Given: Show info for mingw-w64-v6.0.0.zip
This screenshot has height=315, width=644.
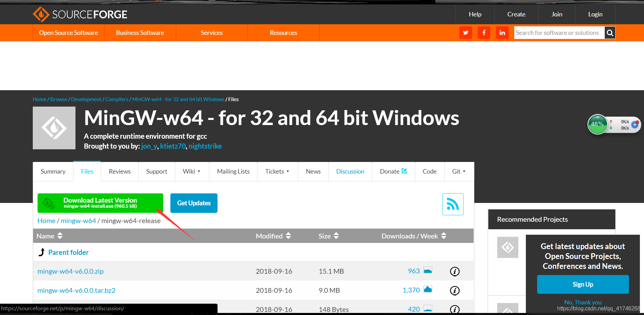Looking at the screenshot, I should point(454,271).
